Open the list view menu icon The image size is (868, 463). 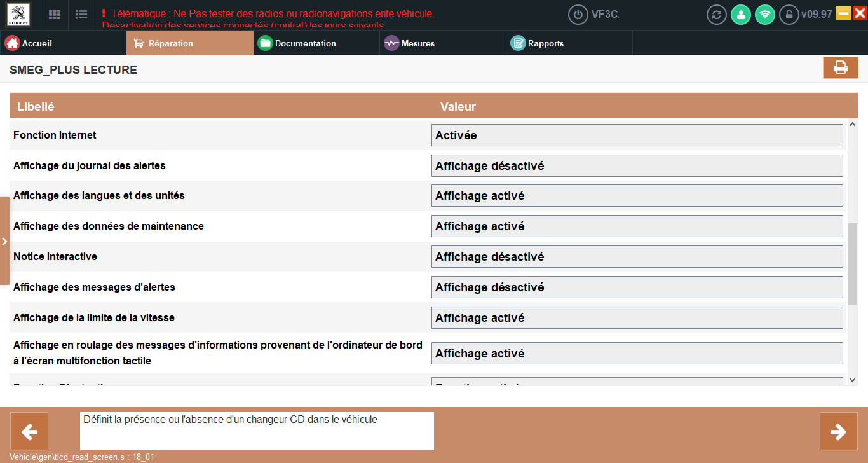click(81, 15)
